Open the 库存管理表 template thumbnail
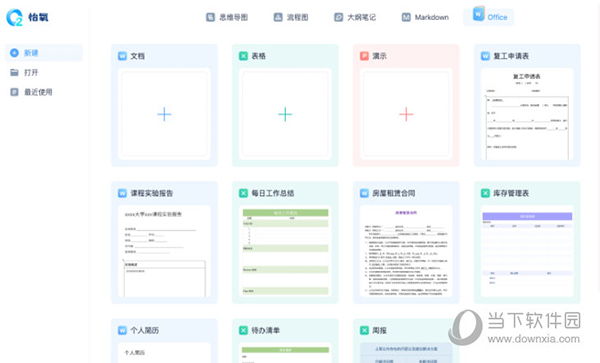600x363 pixels. [527, 251]
